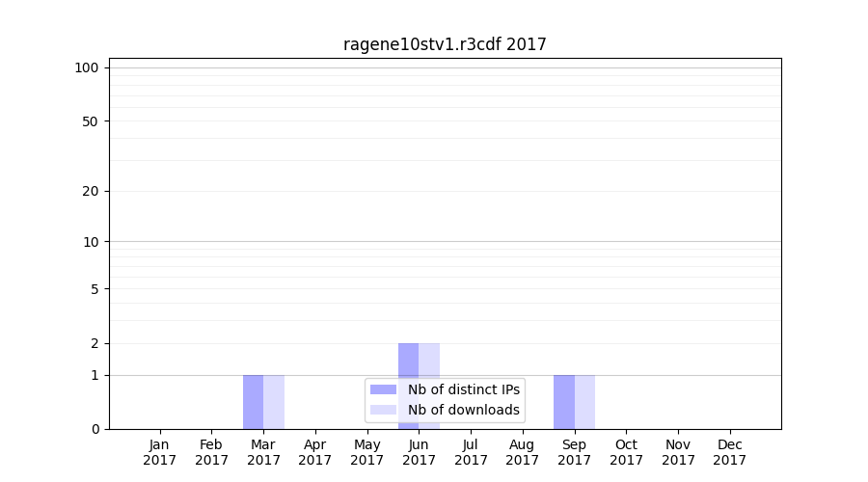The height and width of the screenshot is (482, 868).
Task: Select the 10 tick label on y-axis
Action: (x=91, y=242)
